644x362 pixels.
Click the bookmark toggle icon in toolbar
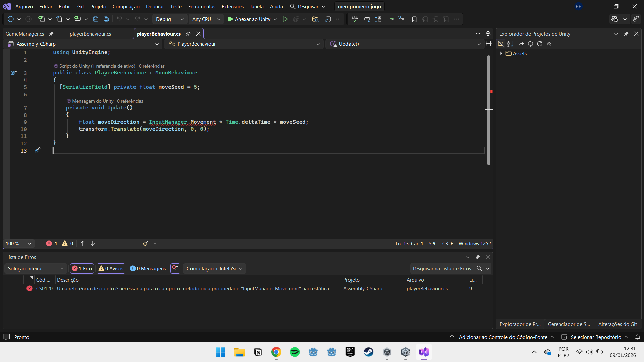[414, 19]
